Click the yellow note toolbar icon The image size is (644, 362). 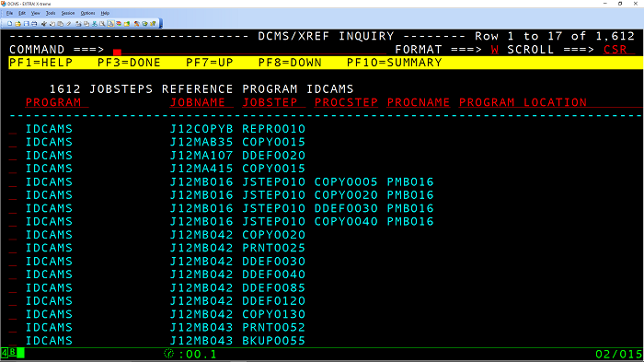(127, 24)
